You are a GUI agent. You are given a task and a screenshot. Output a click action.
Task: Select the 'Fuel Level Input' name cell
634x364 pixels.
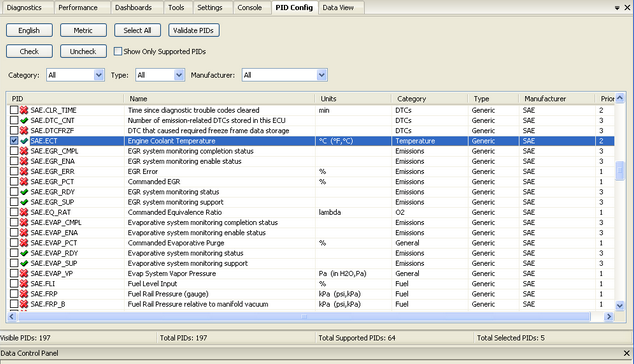tap(152, 284)
